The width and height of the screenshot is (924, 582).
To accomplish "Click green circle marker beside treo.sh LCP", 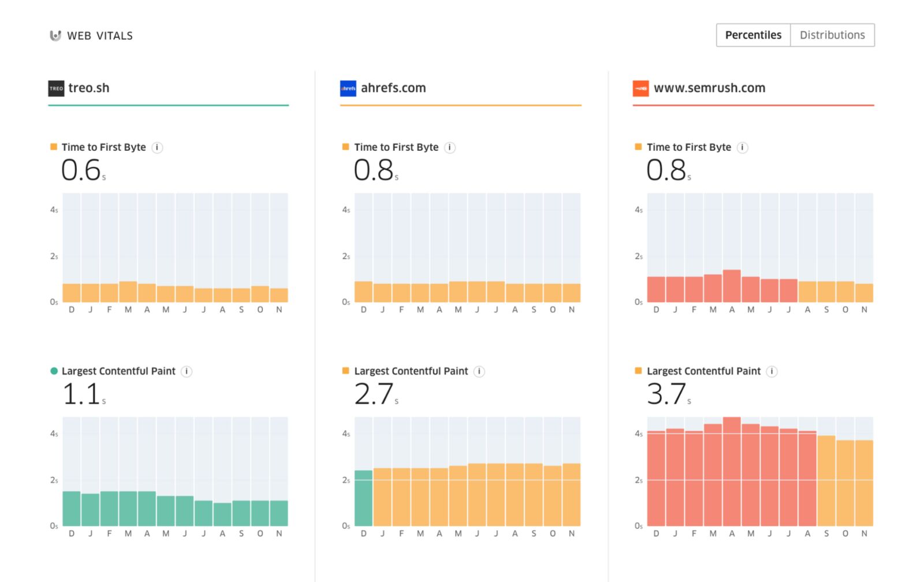I will [x=54, y=371].
